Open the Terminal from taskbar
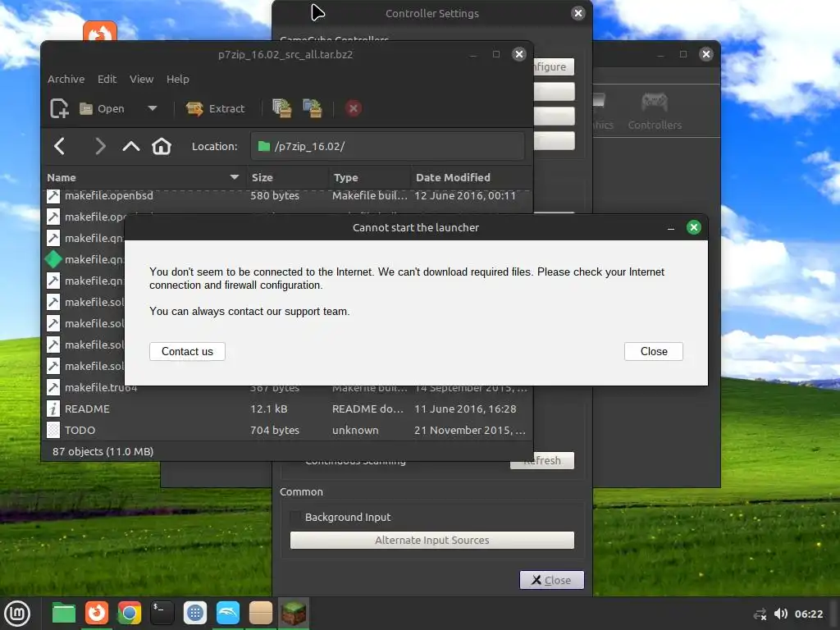Viewport: 840px width, 630px height. click(162, 614)
